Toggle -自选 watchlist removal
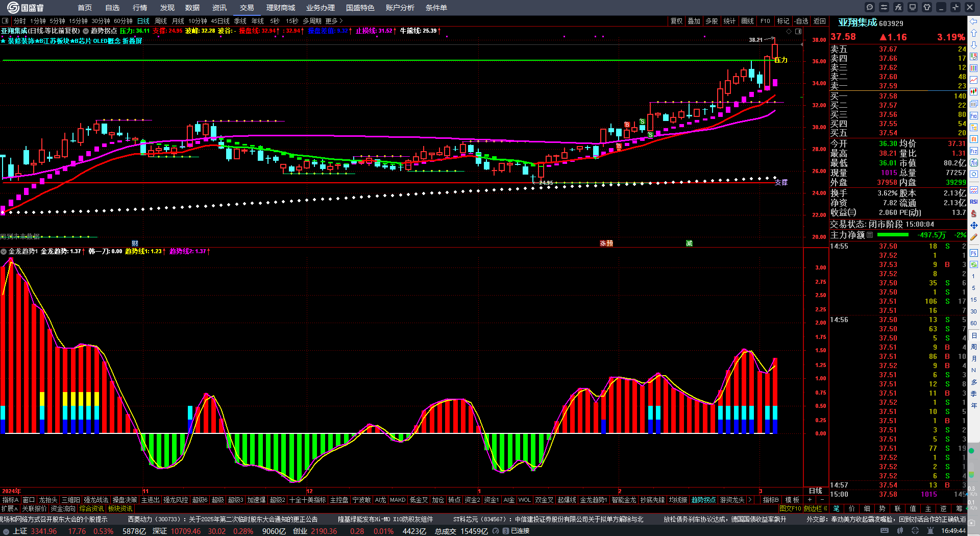 (x=801, y=21)
